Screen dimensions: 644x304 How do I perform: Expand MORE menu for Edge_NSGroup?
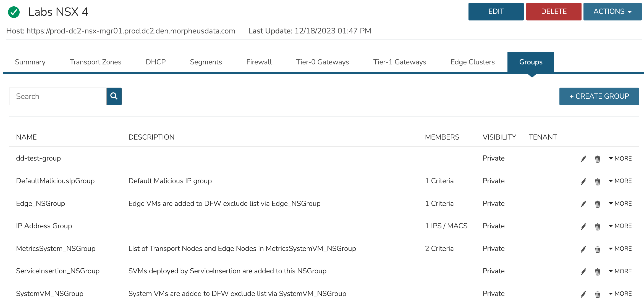point(620,203)
